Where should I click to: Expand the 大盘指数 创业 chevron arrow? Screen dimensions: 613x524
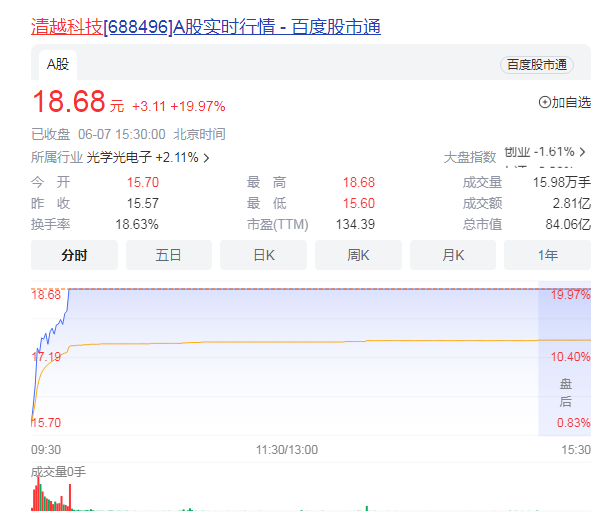click(582, 152)
